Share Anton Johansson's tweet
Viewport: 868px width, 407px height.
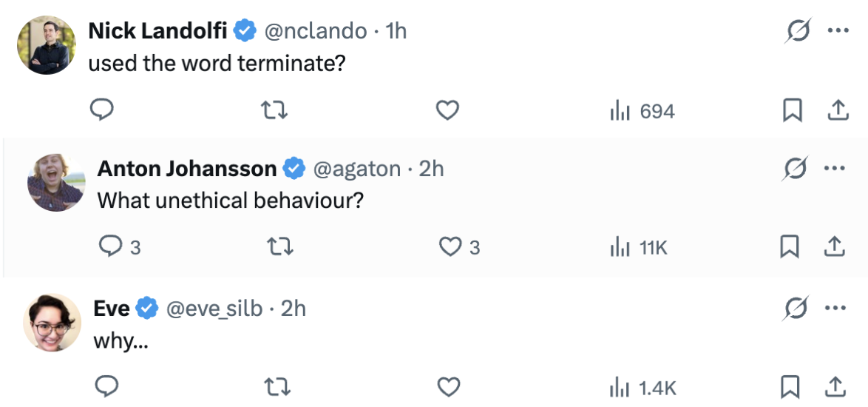coord(834,246)
